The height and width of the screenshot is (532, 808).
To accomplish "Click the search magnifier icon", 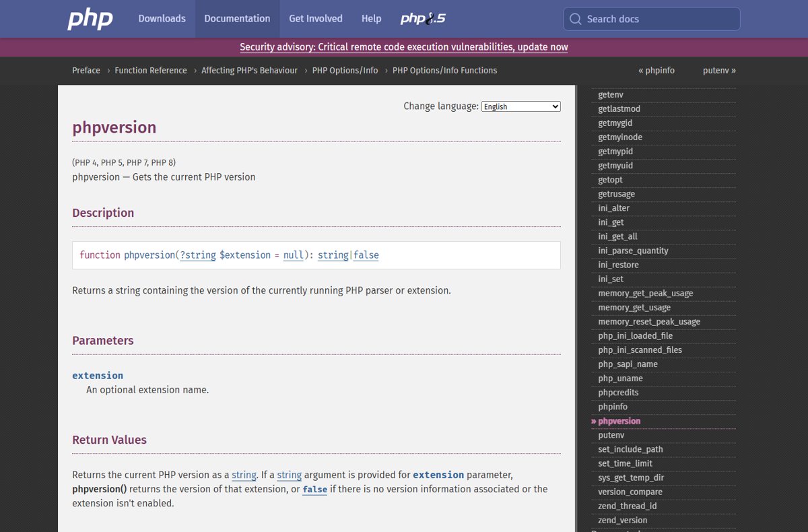I will (575, 19).
